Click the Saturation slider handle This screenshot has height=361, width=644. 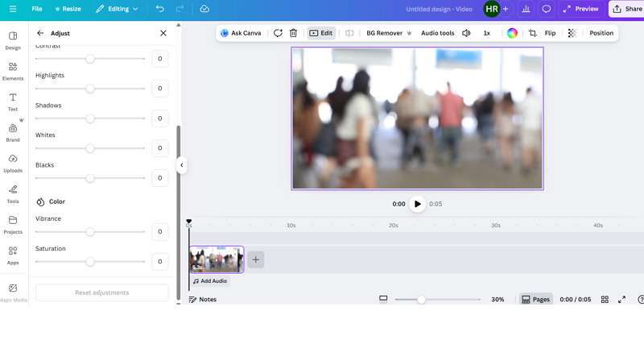pyautogui.click(x=90, y=262)
